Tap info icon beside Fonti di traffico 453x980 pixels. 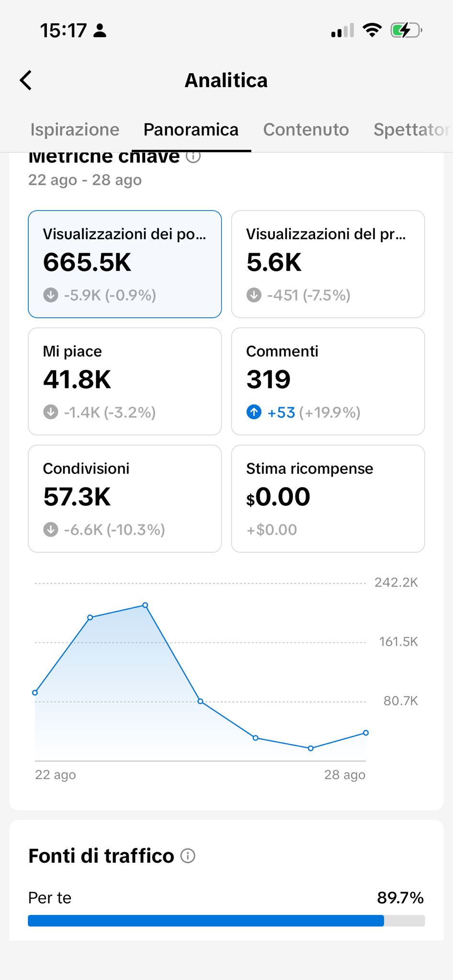(188, 856)
